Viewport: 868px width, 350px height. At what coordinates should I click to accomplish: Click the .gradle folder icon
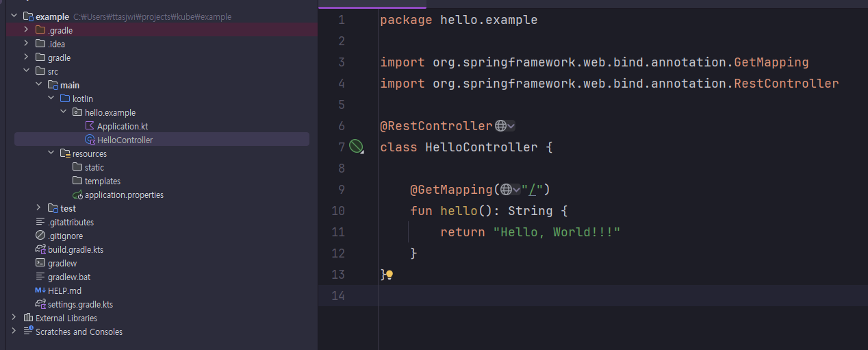point(40,30)
